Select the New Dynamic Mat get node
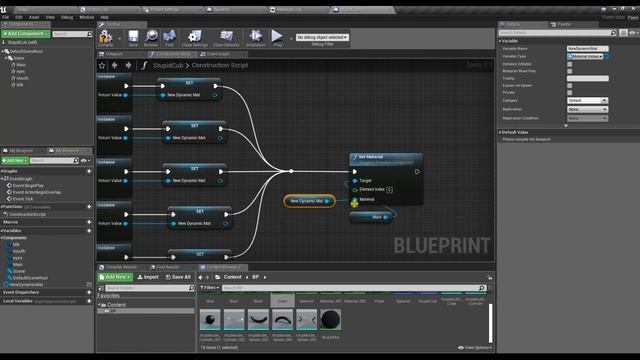The height and width of the screenshot is (360, 640). (309, 201)
